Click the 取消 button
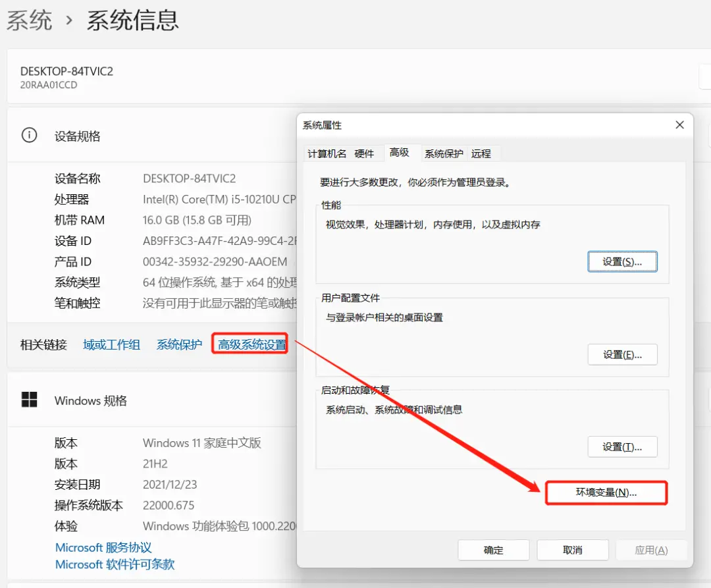The image size is (711, 588). click(x=572, y=550)
